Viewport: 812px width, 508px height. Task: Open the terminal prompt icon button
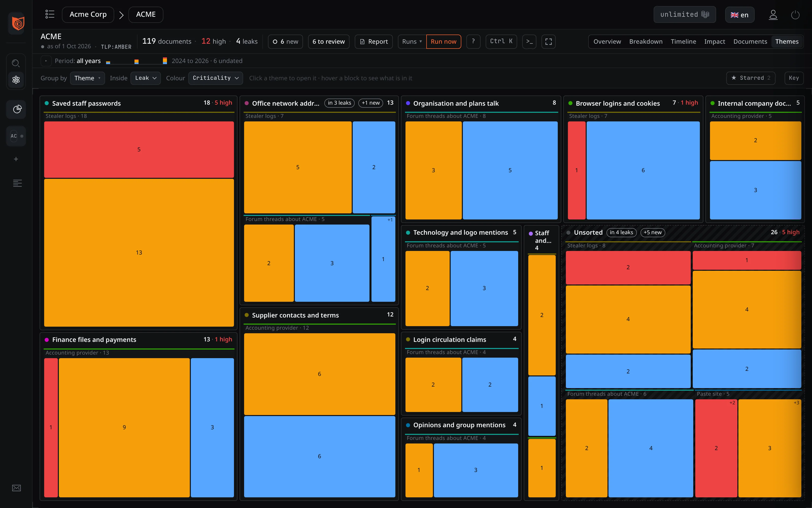[529, 41]
